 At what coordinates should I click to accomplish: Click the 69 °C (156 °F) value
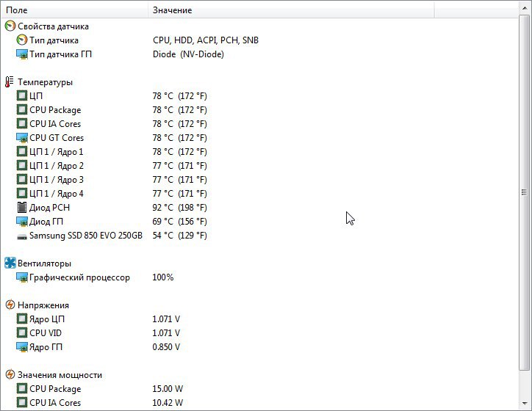click(179, 222)
